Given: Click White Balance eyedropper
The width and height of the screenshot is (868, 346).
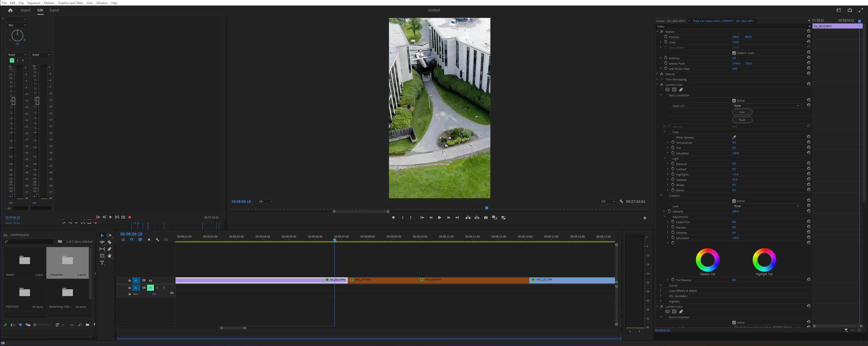Looking at the screenshot, I should pyautogui.click(x=734, y=137).
